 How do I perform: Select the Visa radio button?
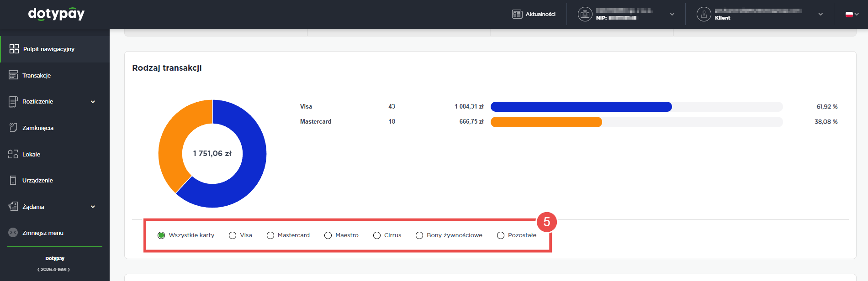click(x=233, y=235)
